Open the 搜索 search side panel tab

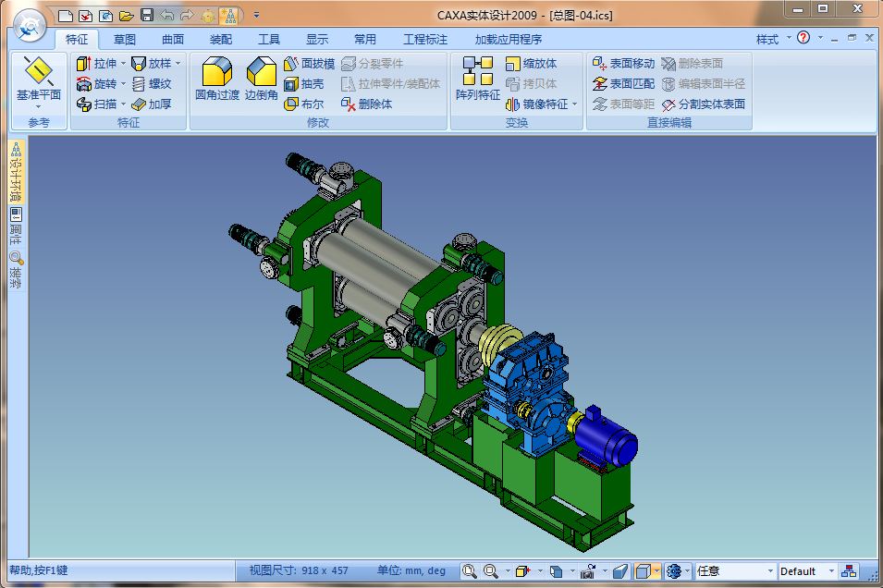point(16,270)
